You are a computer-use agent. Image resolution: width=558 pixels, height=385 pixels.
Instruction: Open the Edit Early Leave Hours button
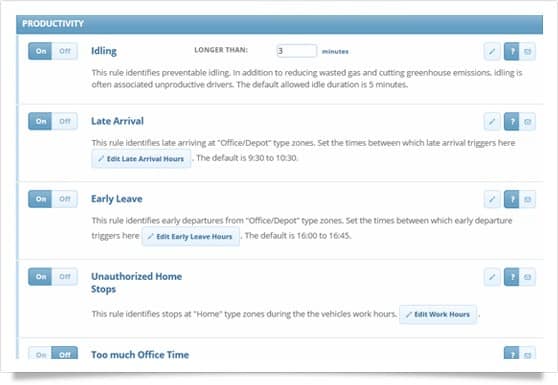191,237
